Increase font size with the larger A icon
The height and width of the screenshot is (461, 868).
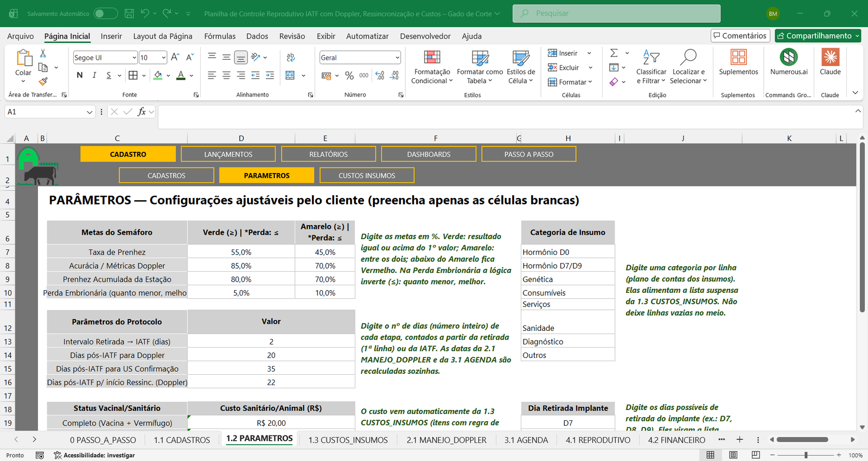click(x=175, y=57)
